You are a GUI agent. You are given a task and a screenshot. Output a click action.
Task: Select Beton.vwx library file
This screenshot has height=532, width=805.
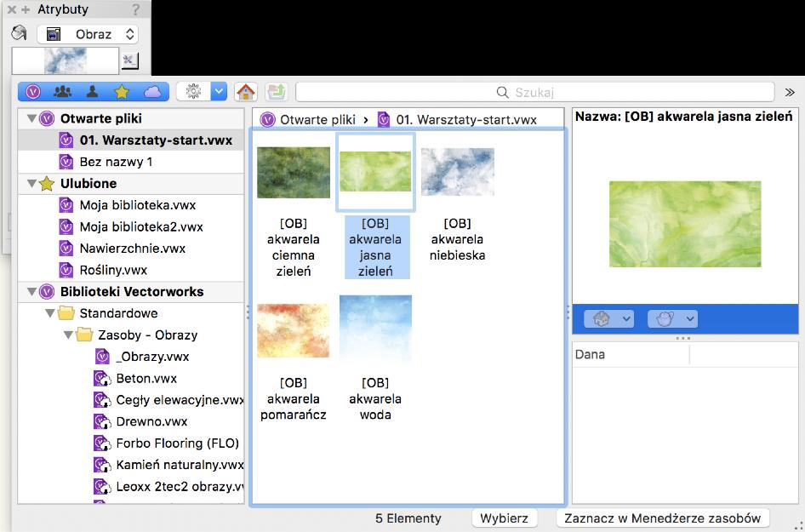[131, 378]
